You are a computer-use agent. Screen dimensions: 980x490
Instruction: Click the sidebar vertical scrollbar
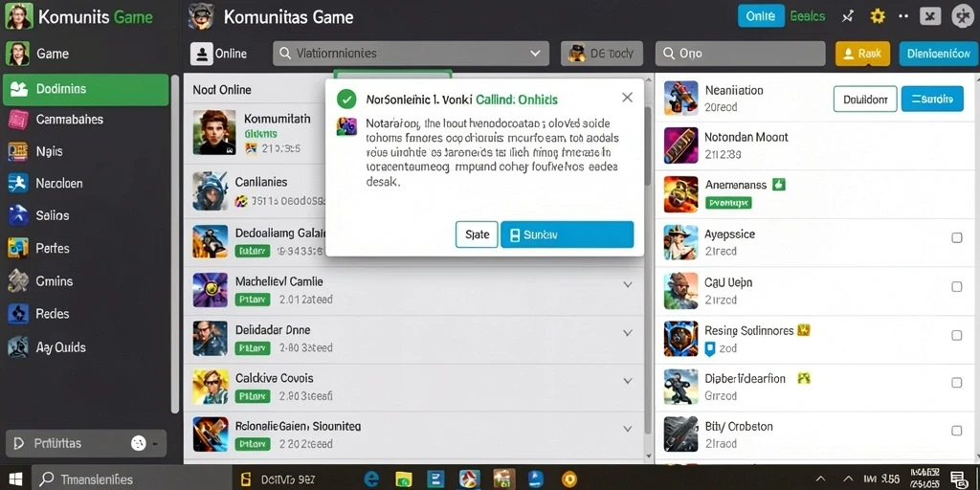(175, 244)
